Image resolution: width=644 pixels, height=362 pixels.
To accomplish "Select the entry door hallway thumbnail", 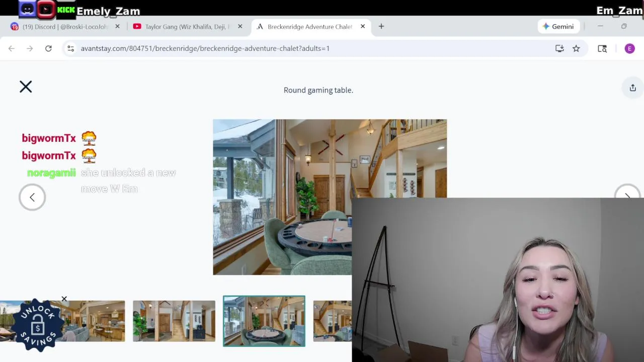I will [174, 321].
